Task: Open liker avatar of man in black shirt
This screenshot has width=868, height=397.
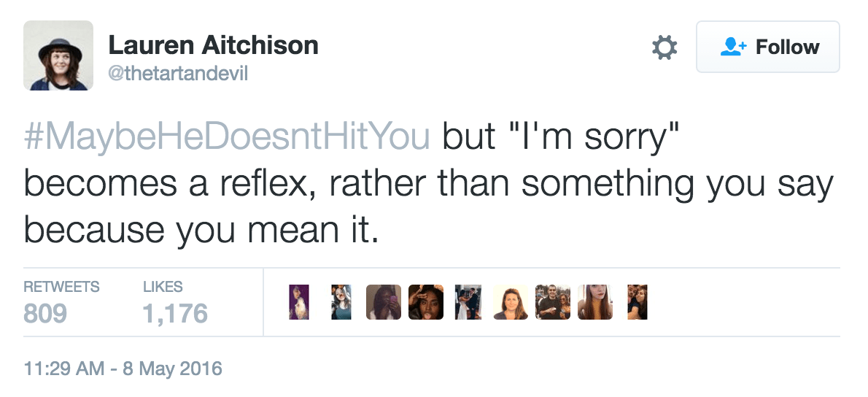Action: tap(552, 302)
